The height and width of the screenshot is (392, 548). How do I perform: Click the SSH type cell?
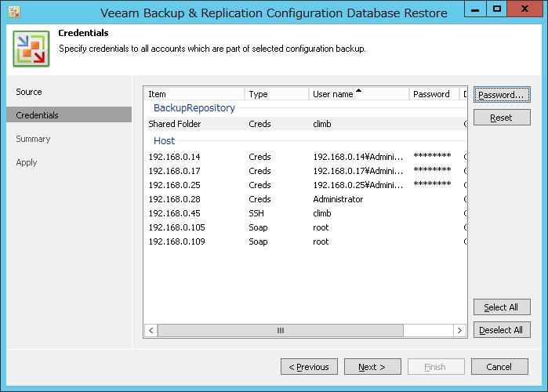[x=256, y=213]
